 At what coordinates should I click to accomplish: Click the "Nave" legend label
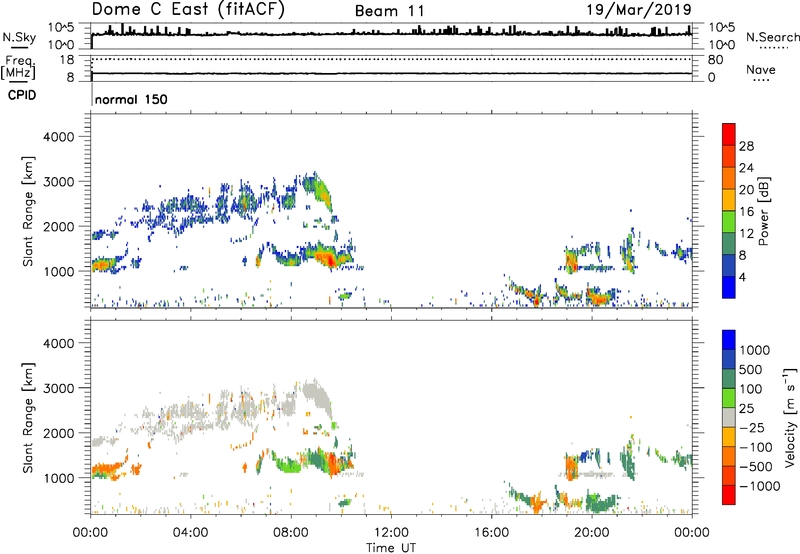point(761,70)
